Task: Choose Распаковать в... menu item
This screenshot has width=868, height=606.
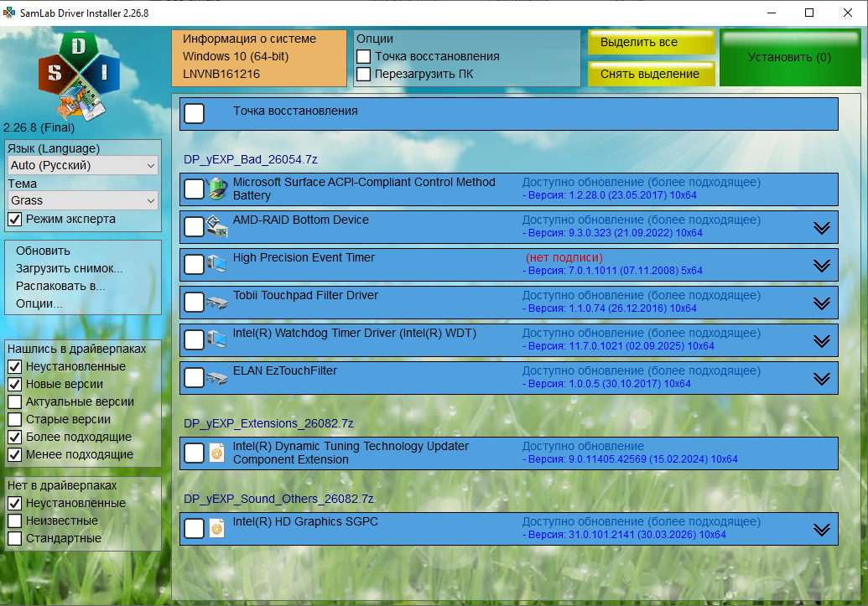Action: pos(60,286)
